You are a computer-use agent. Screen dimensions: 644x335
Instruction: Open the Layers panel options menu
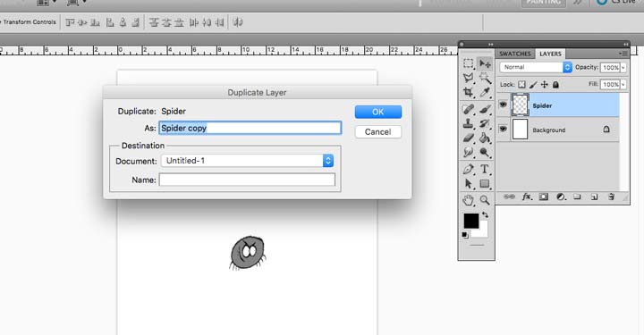click(624, 54)
